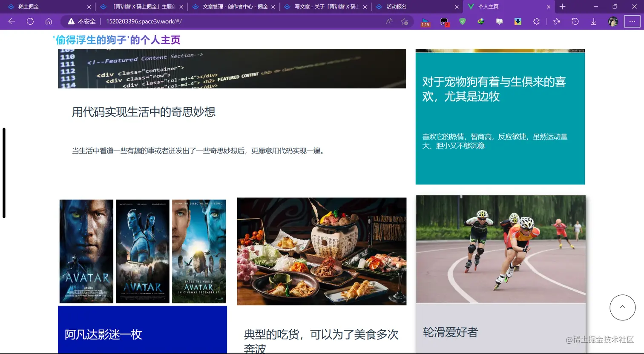Close the 写文章 tab
This screenshot has height=354, width=644.
(365, 7)
